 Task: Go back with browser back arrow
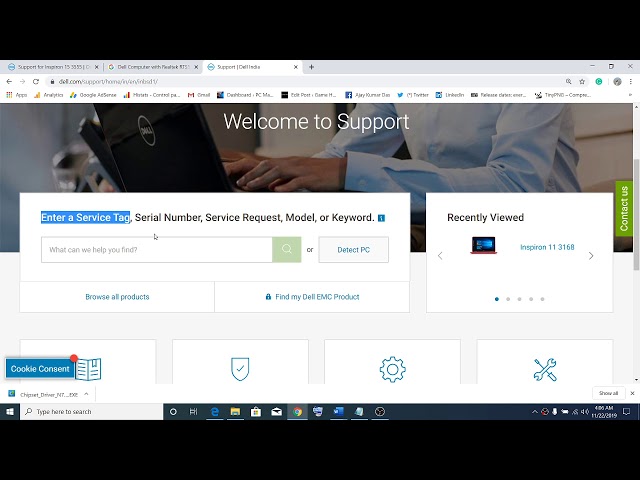(9, 82)
